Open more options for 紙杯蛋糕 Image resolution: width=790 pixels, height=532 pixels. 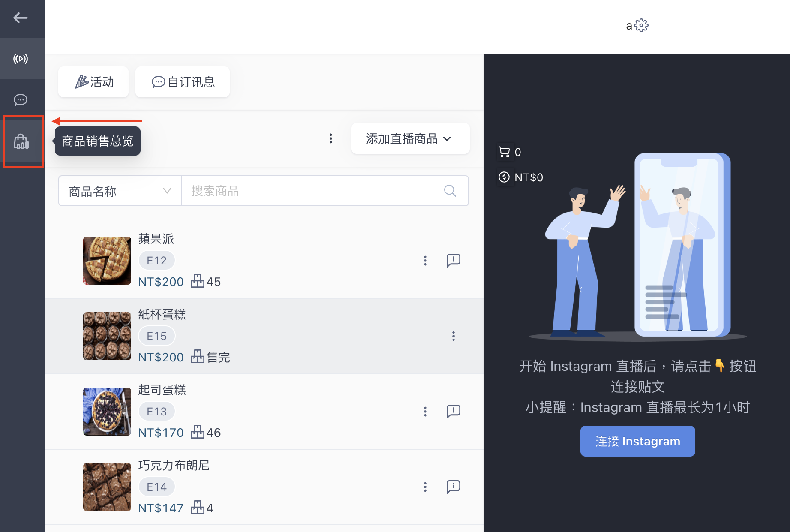[454, 336]
